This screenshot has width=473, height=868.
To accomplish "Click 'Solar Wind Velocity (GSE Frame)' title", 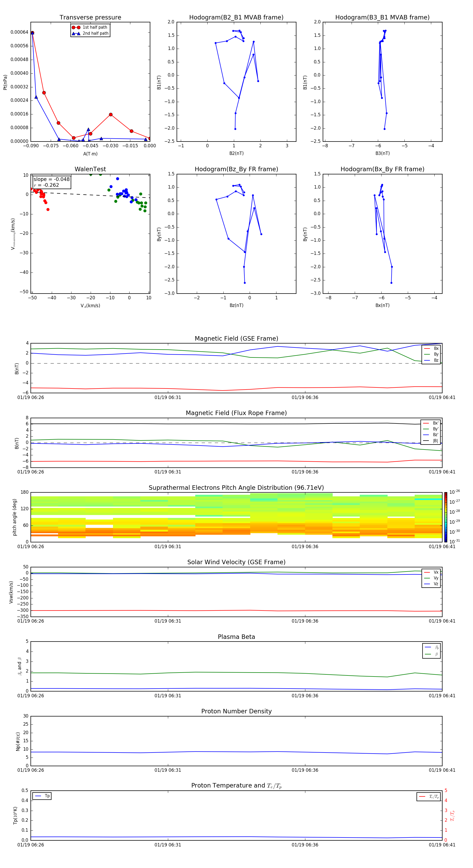I will coord(236,562).
